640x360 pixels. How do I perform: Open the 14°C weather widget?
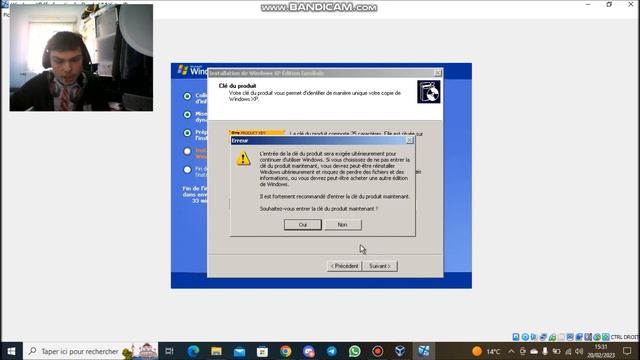point(486,351)
